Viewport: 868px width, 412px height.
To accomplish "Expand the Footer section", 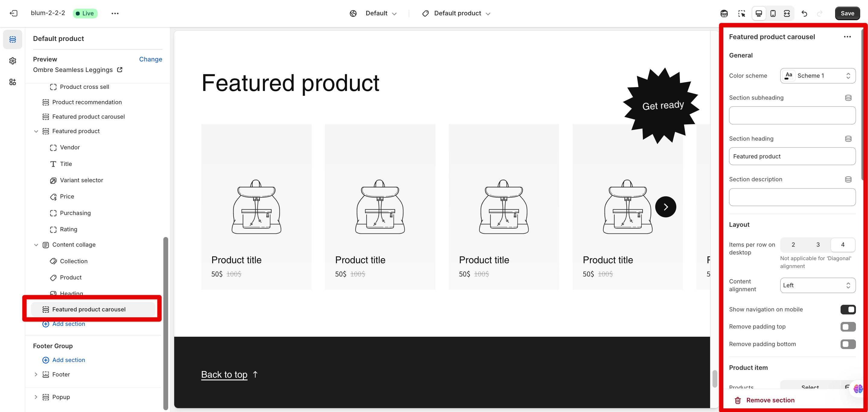I will point(36,374).
